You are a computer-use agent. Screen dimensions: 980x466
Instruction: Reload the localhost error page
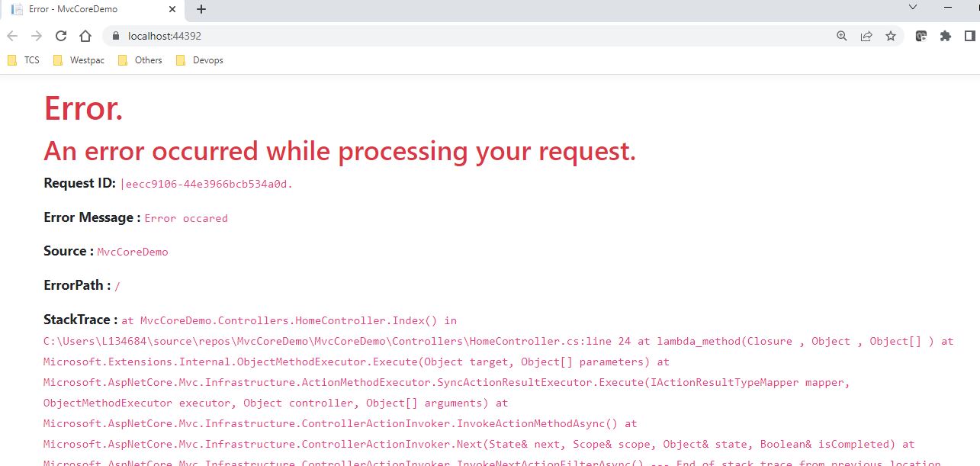click(x=60, y=36)
